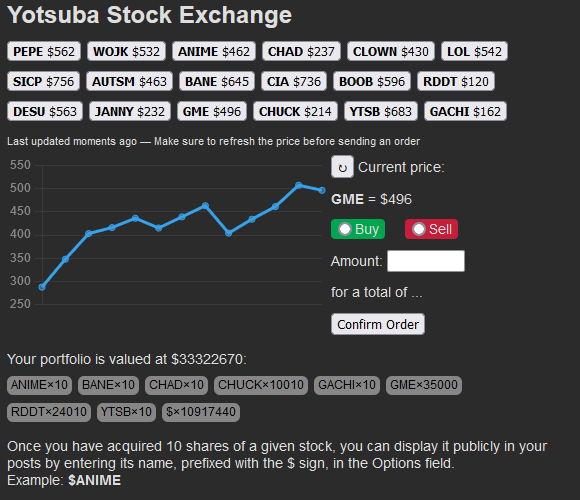Open the BANE $645 stock
The image size is (580, 500).
coord(217,81)
